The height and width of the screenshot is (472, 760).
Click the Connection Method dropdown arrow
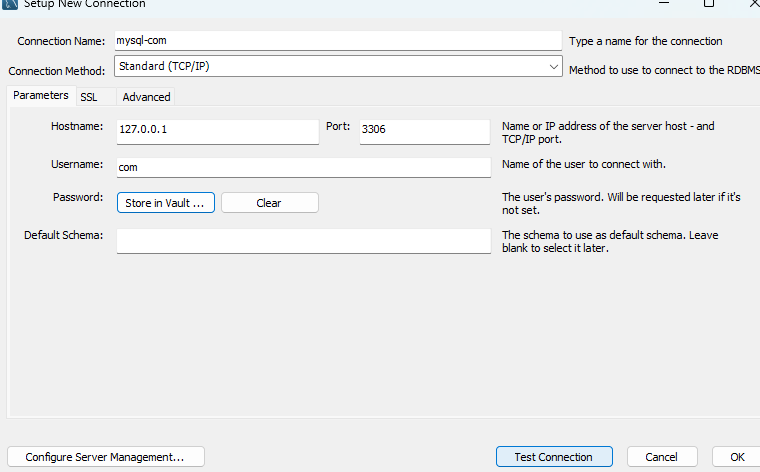554,66
